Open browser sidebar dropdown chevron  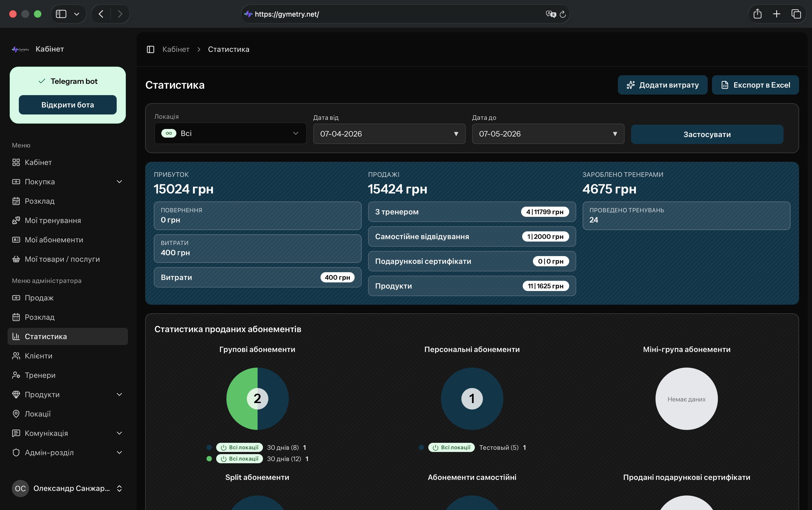[77, 14]
